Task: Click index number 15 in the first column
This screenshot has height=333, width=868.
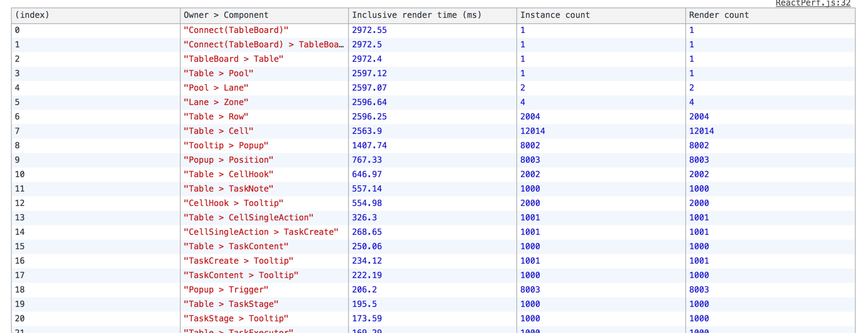Action: [20, 247]
